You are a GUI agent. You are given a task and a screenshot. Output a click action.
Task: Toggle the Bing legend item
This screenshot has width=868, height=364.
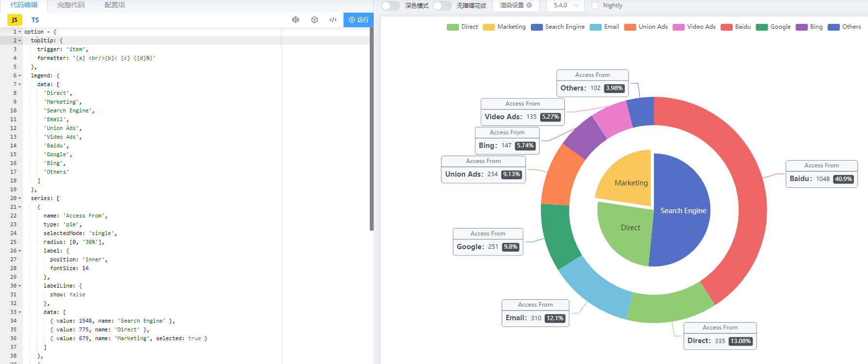click(x=809, y=27)
